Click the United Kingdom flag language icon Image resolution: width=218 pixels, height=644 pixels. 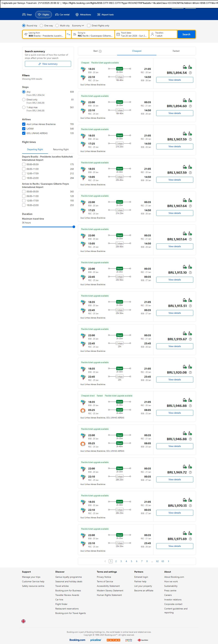click(23, 621)
